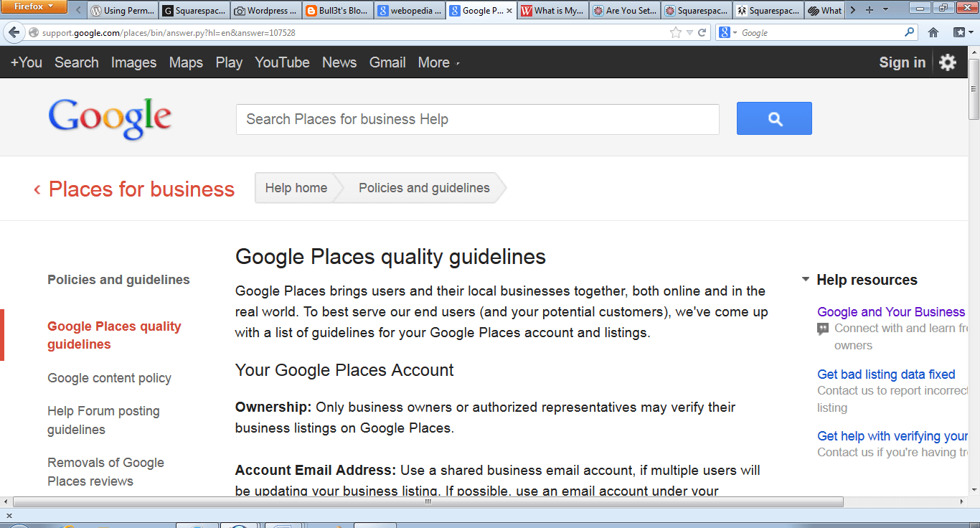The image size is (980, 528).
Task: Open Google and Your Business link
Action: 891,312
